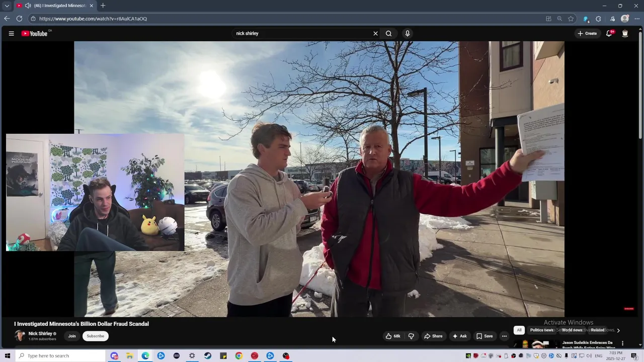Dislike the video with thumbs down

411,336
